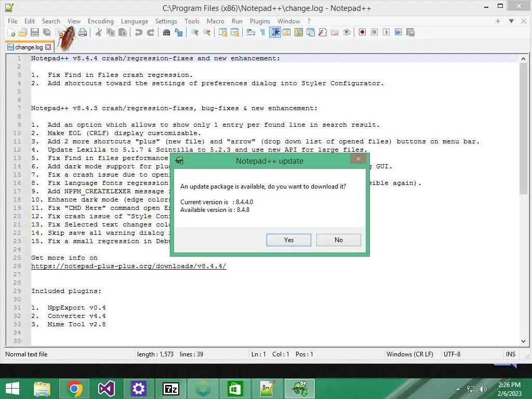Image resolution: width=532 pixels, height=399 pixels.
Task: Print the document using printer icon
Action: pos(83,33)
